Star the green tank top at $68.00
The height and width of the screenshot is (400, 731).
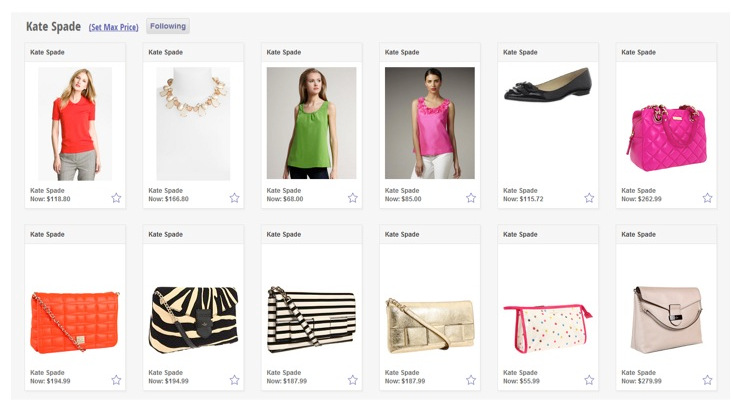pyautogui.click(x=353, y=198)
